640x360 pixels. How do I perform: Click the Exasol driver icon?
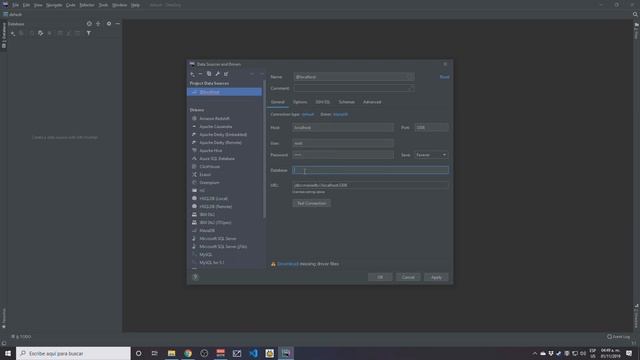[194, 174]
